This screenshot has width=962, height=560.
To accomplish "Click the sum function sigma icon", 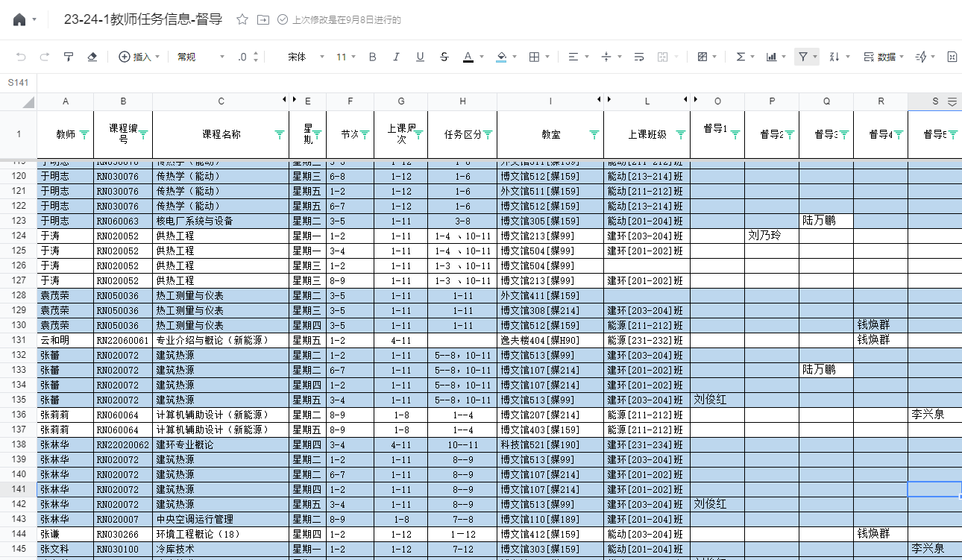I will (x=741, y=57).
